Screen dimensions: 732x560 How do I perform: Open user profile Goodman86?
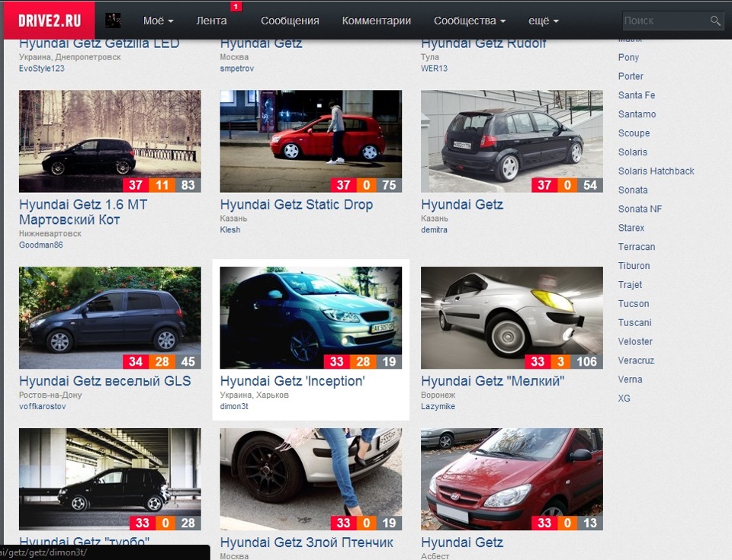tap(40, 245)
